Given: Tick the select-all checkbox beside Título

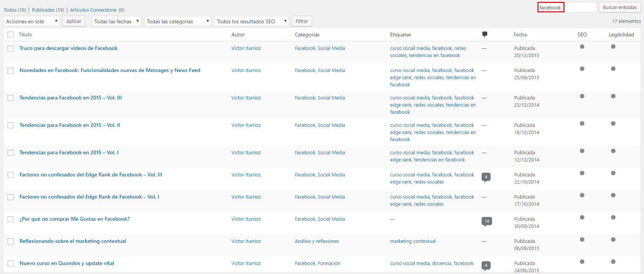Looking at the screenshot, I should pos(11,35).
